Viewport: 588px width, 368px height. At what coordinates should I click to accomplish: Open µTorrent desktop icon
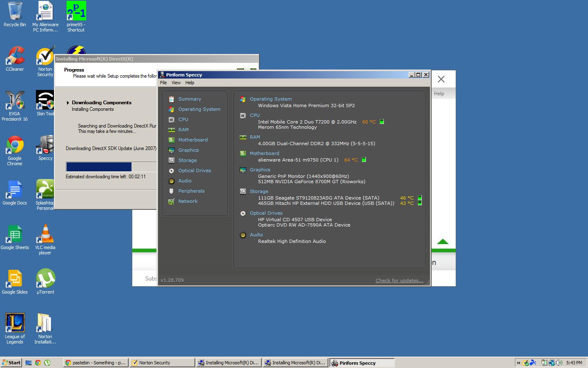pyautogui.click(x=45, y=281)
